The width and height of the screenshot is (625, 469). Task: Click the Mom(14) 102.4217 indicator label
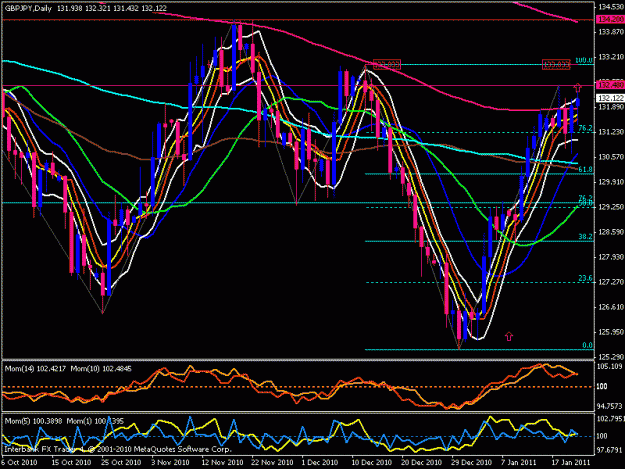pos(35,369)
